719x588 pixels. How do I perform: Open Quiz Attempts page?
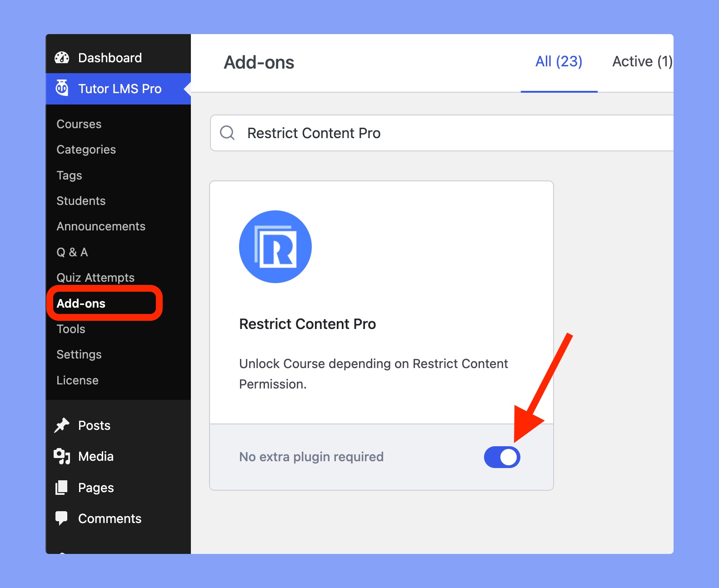pyautogui.click(x=95, y=278)
